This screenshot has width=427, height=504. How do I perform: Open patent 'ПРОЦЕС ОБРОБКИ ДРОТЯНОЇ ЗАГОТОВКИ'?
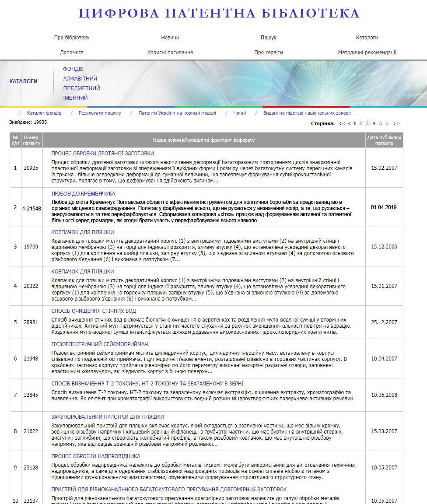pyautogui.click(x=102, y=154)
